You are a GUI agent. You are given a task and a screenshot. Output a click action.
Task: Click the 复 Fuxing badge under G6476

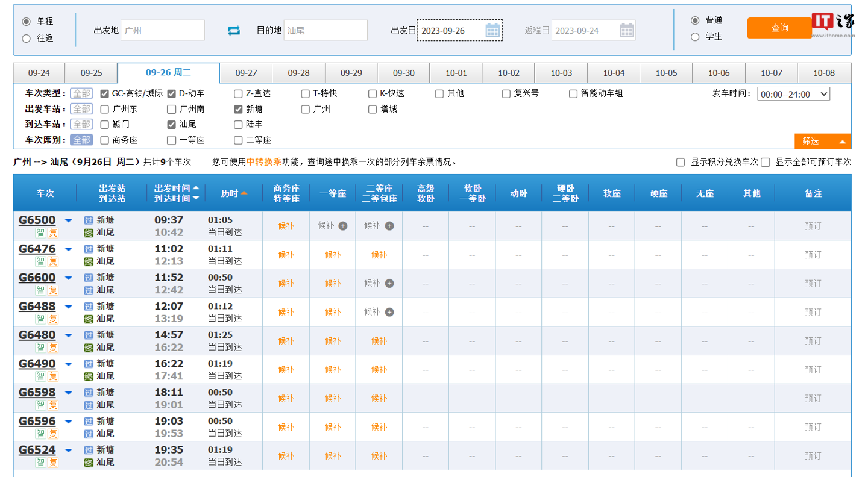[53, 261]
